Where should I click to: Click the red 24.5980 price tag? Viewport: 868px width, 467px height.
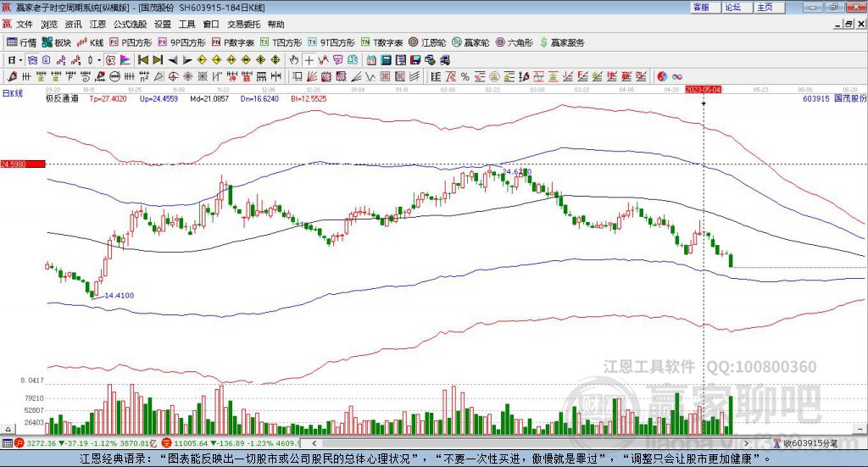(x=23, y=164)
